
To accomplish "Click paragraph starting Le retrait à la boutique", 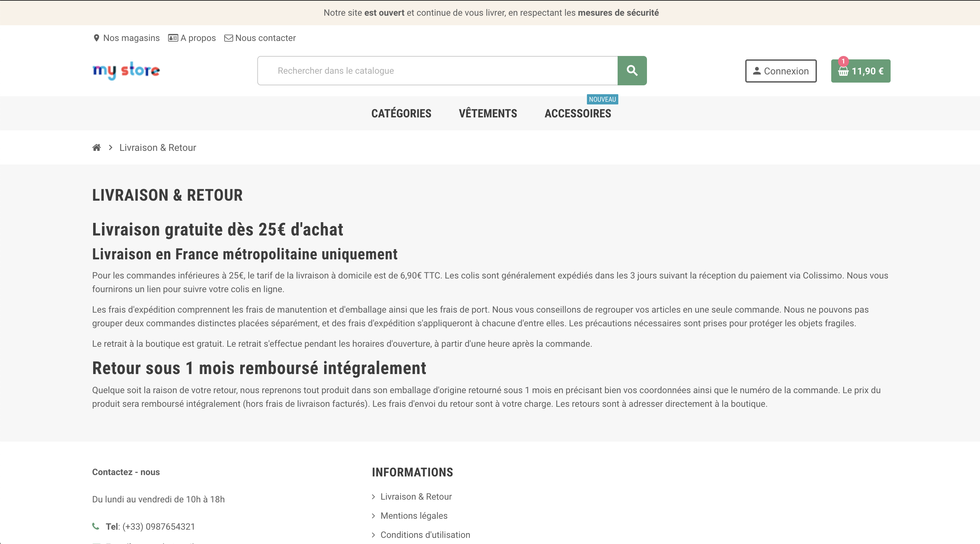I will 342,344.
